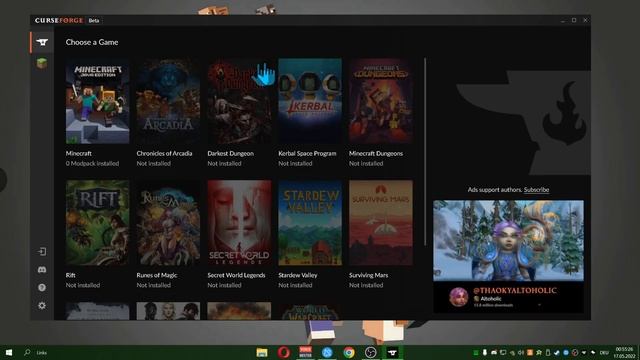Viewport: 640px width, 360px height.
Task: Select the Secret World Legends cover
Action: 239,223
